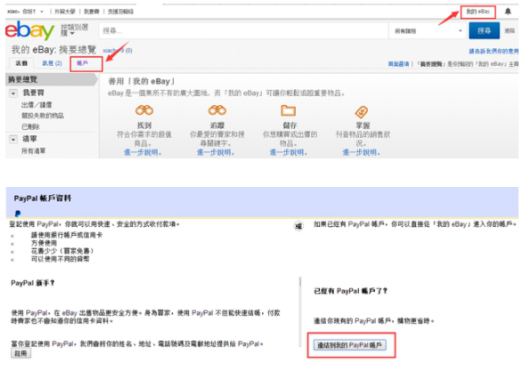531x373 pixels.
Task: Click the PayPal 新手？ heading
Action: [x=33, y=283]
